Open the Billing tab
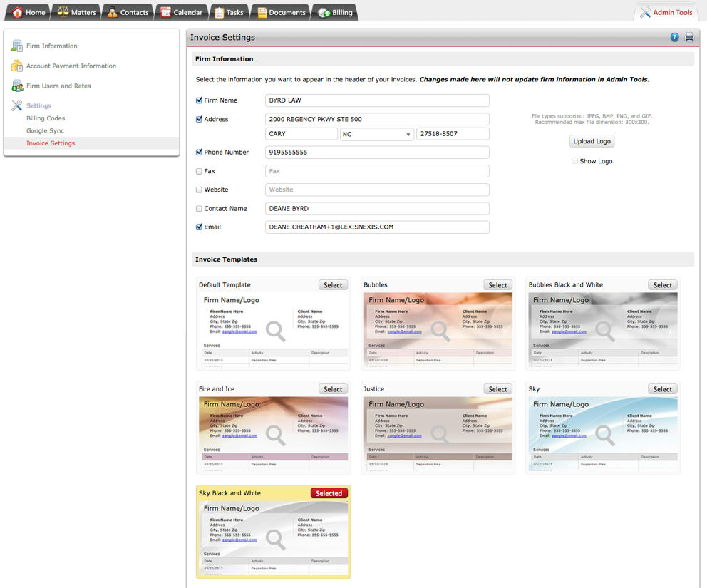The height and width of the screenshot is (588, 707). click(335, 12)
